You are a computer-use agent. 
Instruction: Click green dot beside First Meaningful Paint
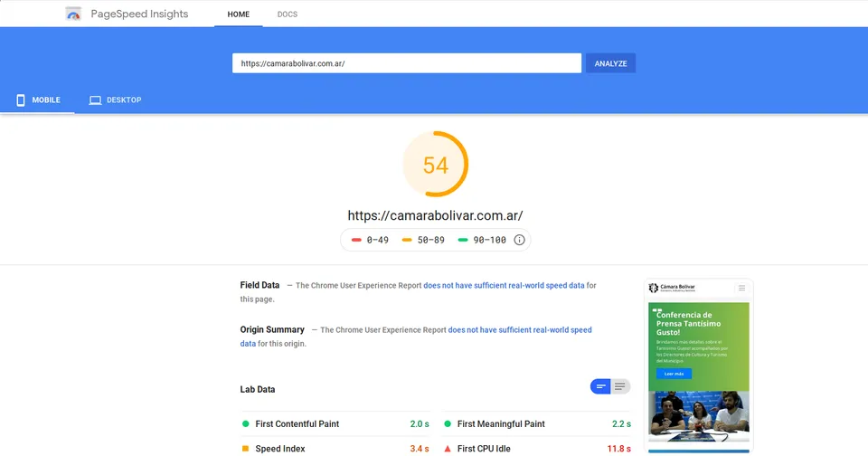[x=448, y=423]
